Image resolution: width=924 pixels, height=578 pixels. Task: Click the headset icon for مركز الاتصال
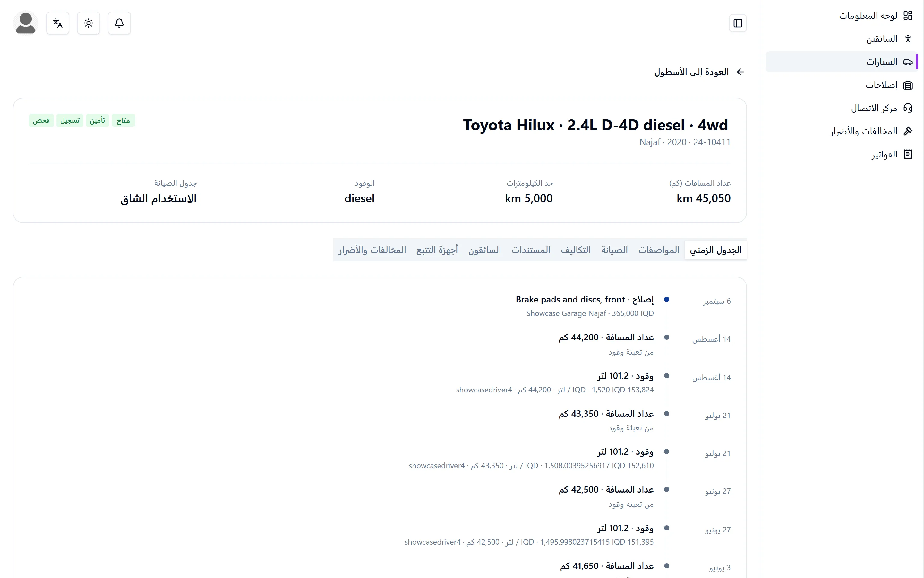(x=908, y=108)
